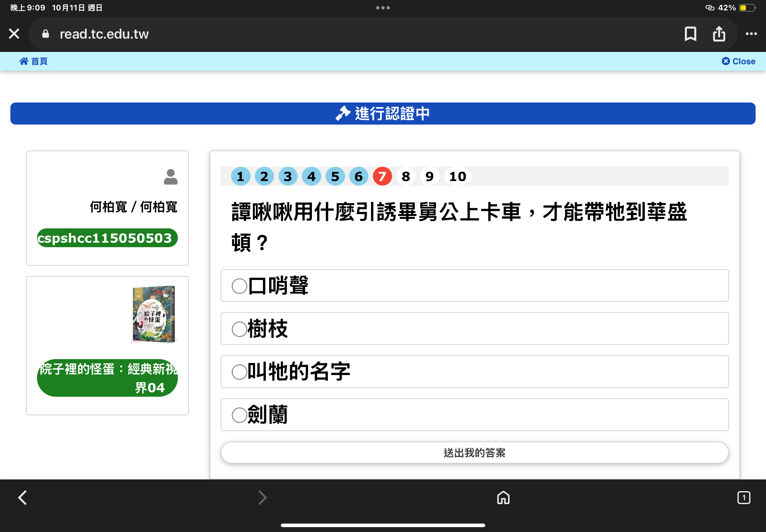Open the tab switcher showing 1
The height and width of the screenshot is (532, 766).
[744, 498]
